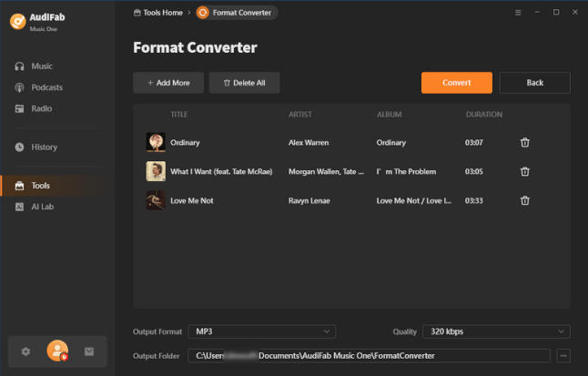Open settings via the gear icon
The height and width of the screenshot is (376, 588).
[x=25, y=351]
